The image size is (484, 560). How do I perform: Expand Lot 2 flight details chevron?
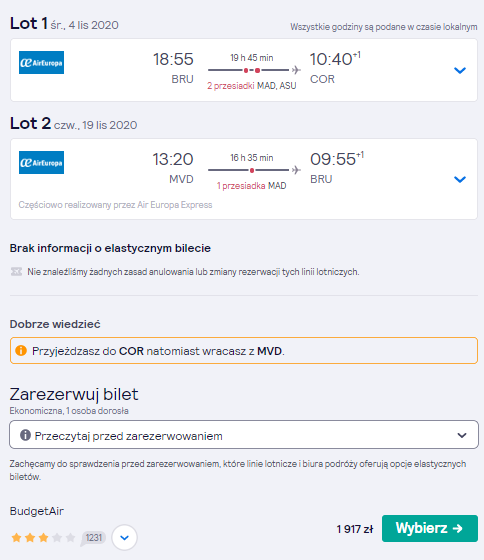460,179
